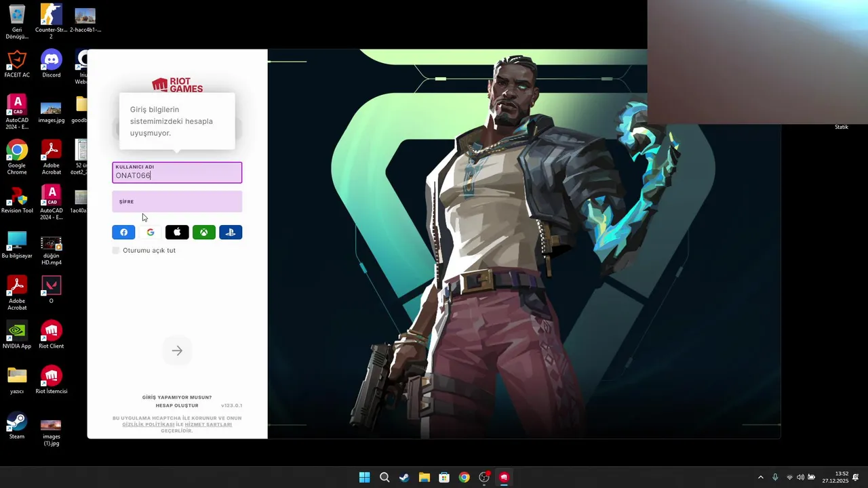868x488 pixels.
Task: Open Chrome from the taskbar
Action: click(x=464, y=477)
